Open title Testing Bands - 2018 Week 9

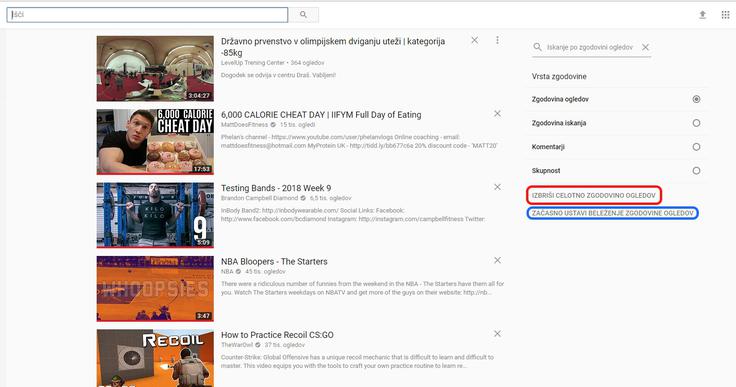pos(276,188)
